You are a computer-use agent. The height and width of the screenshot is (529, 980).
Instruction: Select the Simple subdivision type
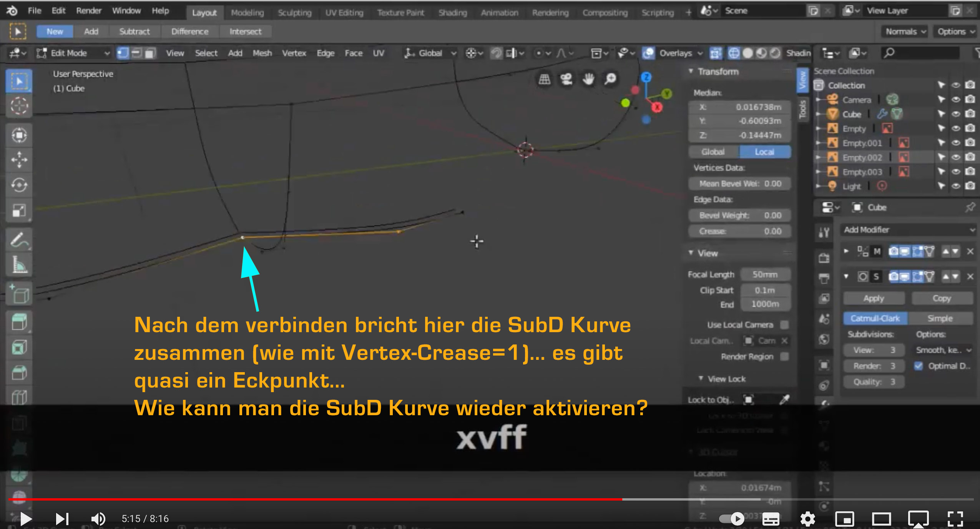pyautogui.click(x=940, y=318)
